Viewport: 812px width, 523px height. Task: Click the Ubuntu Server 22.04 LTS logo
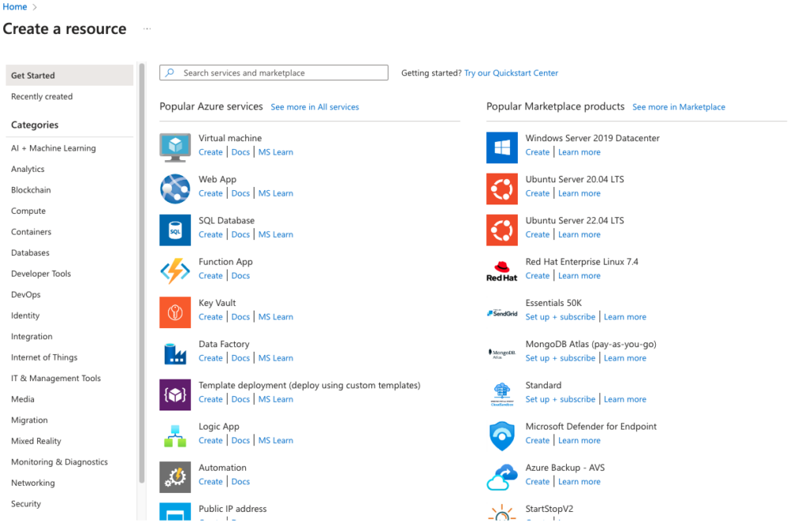coord(502,231)
